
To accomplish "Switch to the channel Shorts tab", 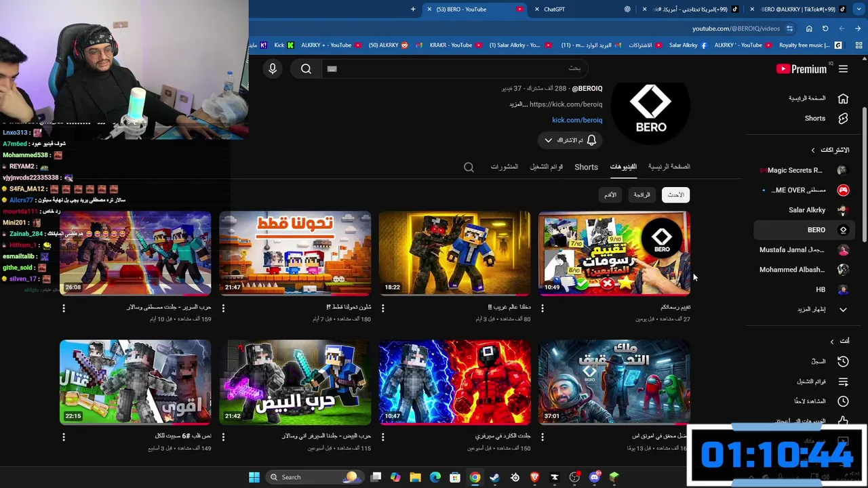I will pyautogui.click(x=586, y=167).
